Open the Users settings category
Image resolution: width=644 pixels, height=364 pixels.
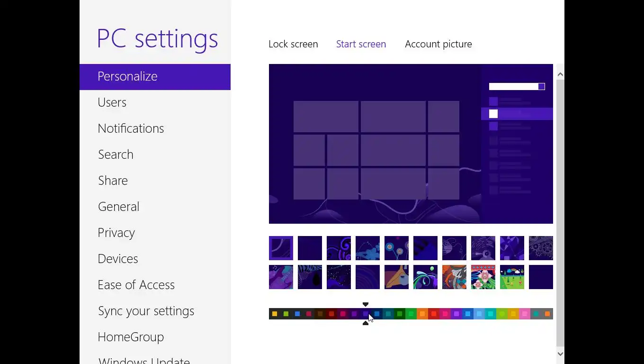(112, 102)
